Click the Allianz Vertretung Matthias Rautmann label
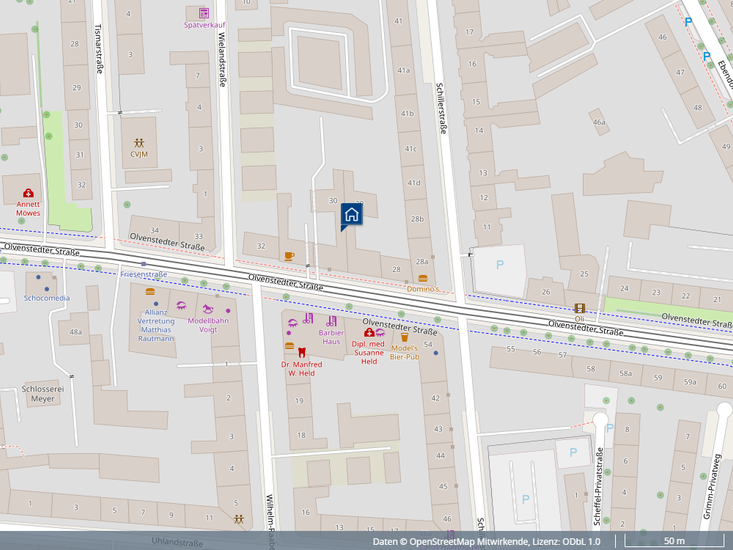The image size is (733, 550). coord(156,325)
